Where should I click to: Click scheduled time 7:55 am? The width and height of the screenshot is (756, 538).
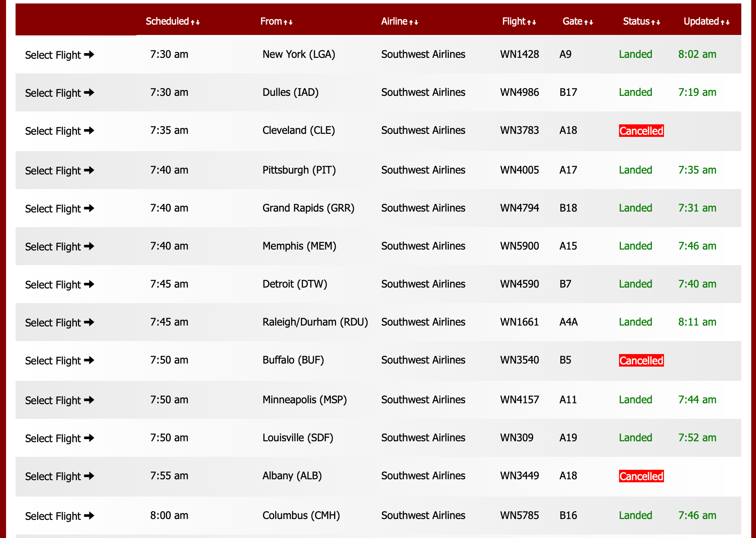click(169, 475)
